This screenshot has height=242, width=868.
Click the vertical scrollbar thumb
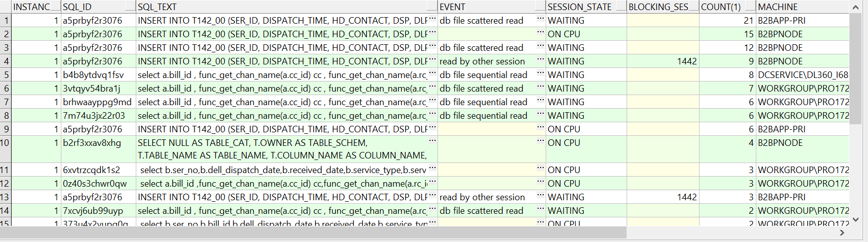[x=856, y=69]
